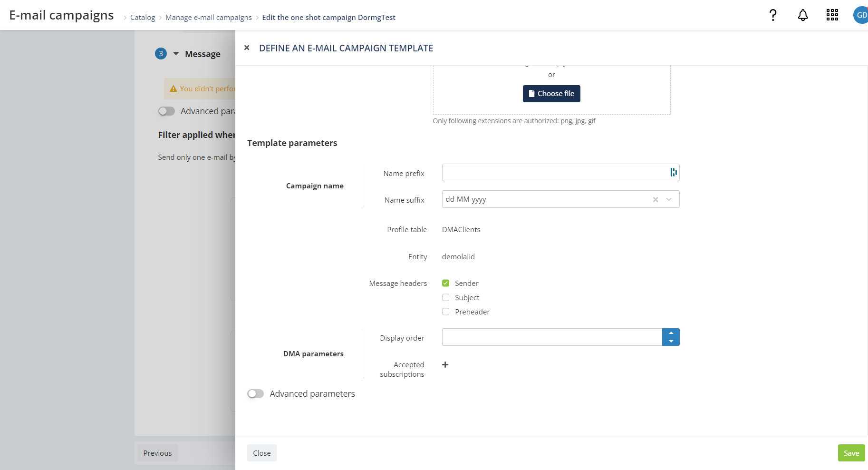Click the Choose file button

[x=551, y=94]
